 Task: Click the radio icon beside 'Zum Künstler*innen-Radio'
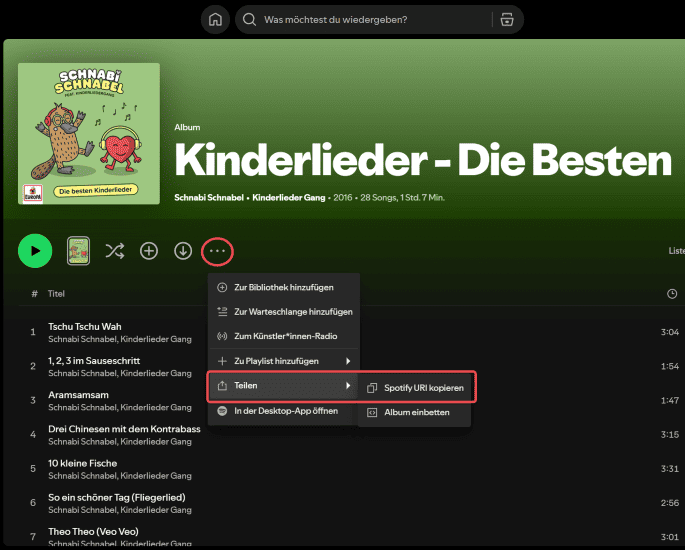222,336
